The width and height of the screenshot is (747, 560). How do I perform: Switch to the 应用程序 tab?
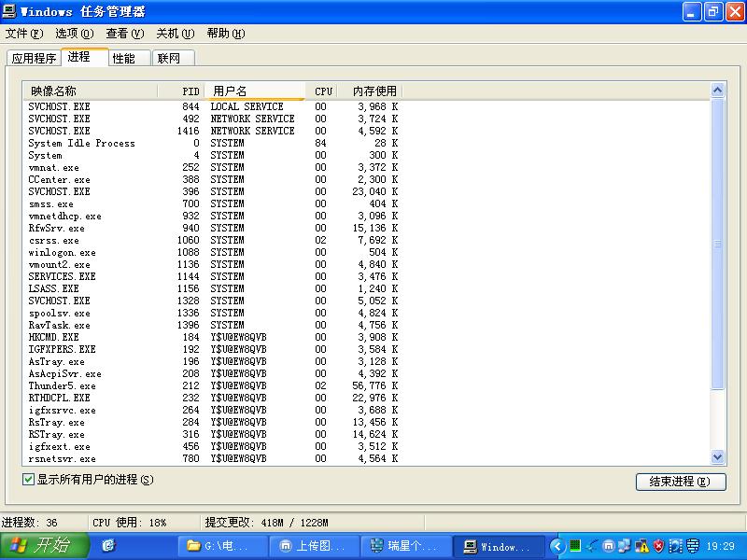point(34,58)
